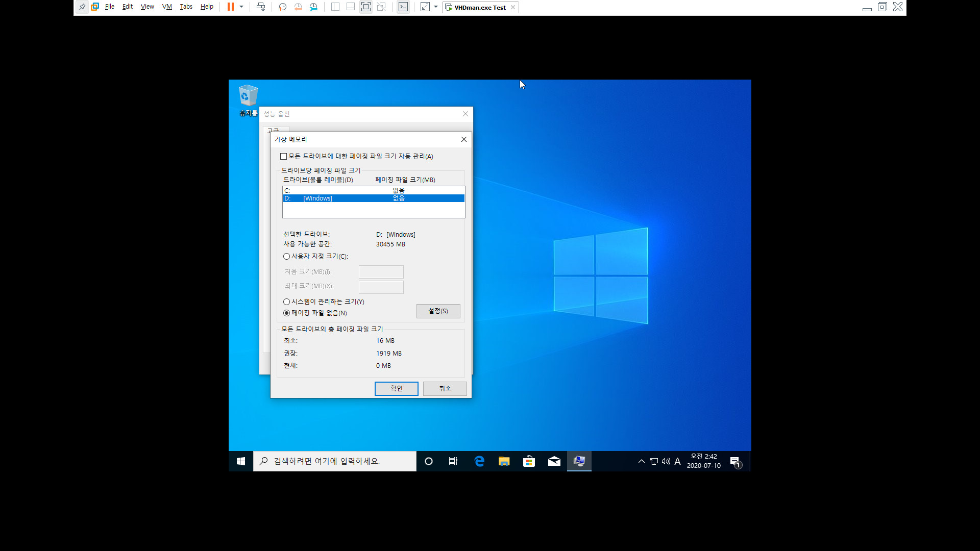Open the power options dropdown arrow

pyautogui.click(x=241, y=7)
